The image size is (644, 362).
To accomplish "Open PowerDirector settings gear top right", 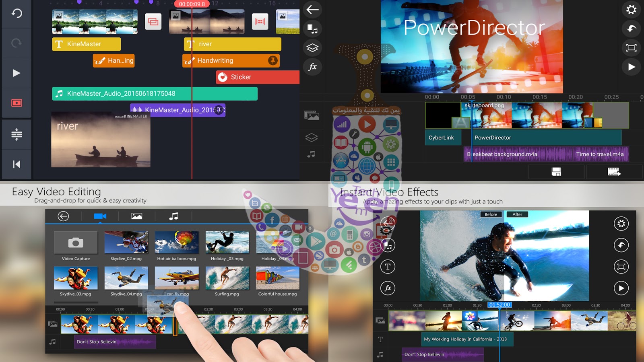I will pyautogui.click(x=631, y=10).
